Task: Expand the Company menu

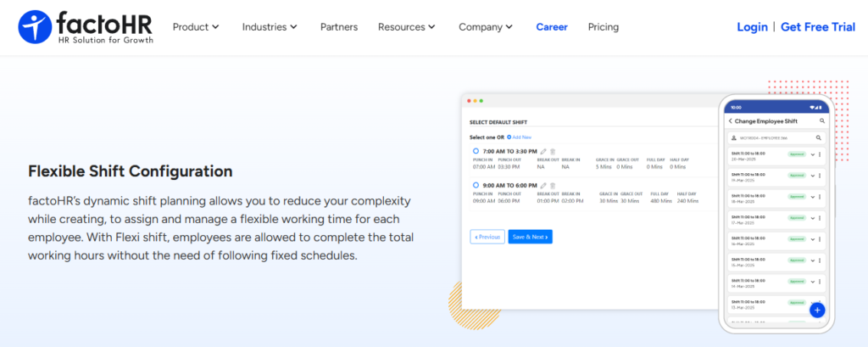Action: 486,26
